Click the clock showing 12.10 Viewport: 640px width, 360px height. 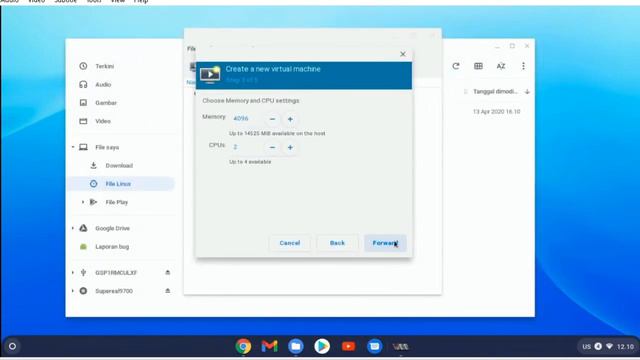[625, 347]
